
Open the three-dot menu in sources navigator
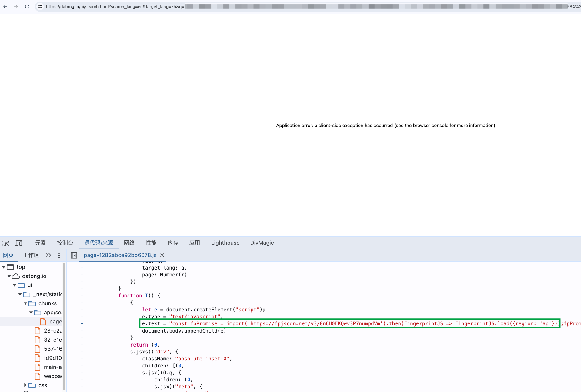coord(59,255)
